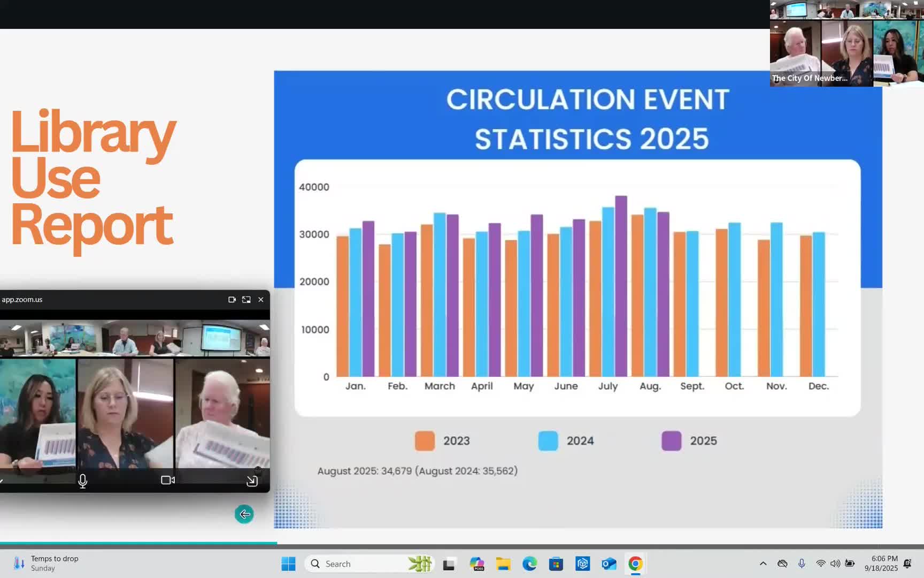This screenshot has width=924, height=578.
Task: Click the "Jan." month label on chart
Action: point(356,386)
